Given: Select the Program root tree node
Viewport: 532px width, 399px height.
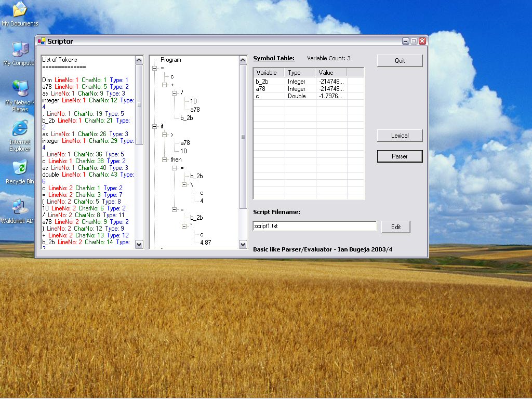Looking at the screenshot, I should pos(170,60).
